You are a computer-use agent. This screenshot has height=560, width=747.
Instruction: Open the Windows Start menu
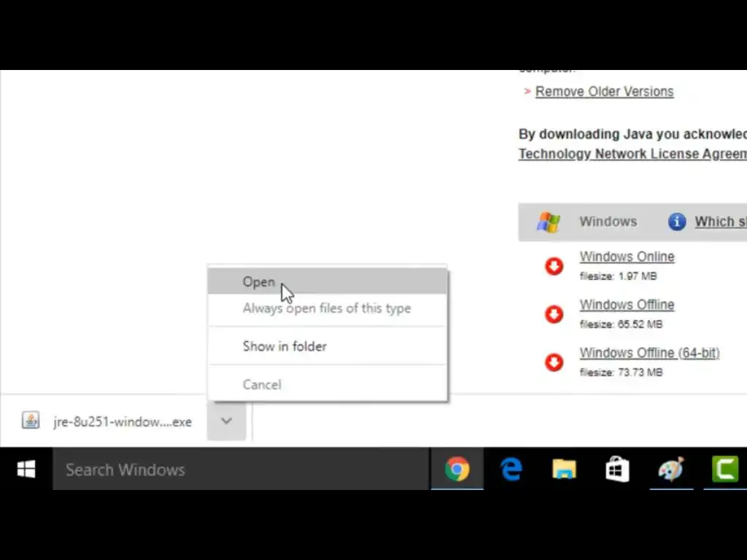[26, 469]
